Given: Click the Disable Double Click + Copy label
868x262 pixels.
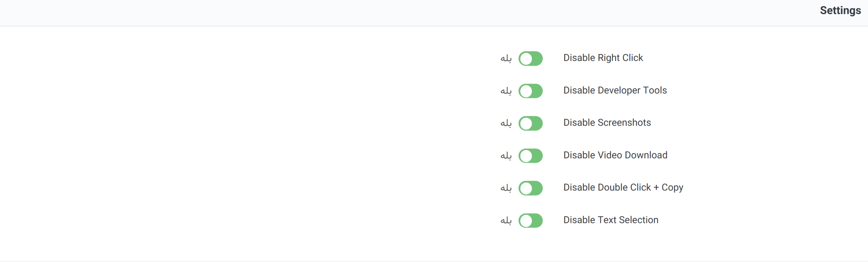Looking at the screenshot, I should coord(623,187).
